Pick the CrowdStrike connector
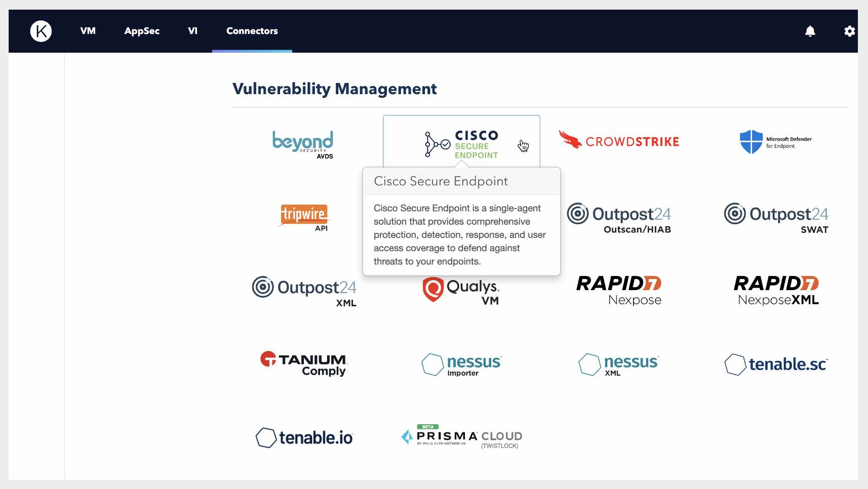The image size is (868, 489). (x=619, y=141)
